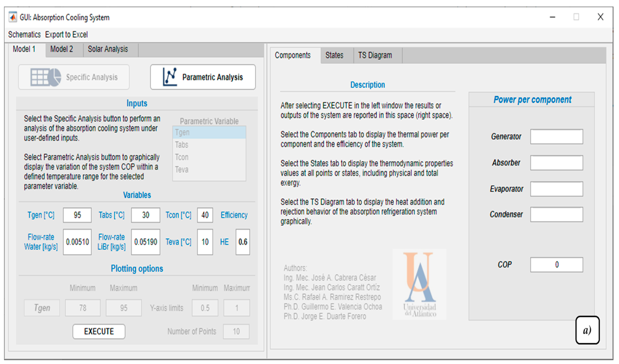Click the HE efficiency input field
This screenshot has width=619, height=364.
[243, 242]
